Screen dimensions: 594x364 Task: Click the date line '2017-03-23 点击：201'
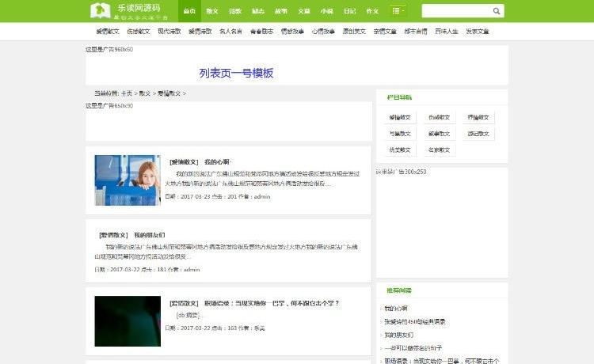click(x=218, y=196)
